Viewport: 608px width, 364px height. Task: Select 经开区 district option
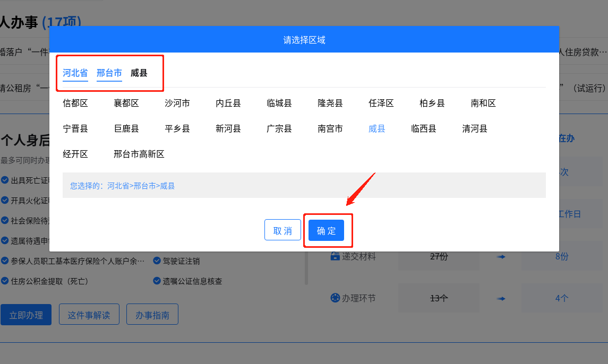75,154
